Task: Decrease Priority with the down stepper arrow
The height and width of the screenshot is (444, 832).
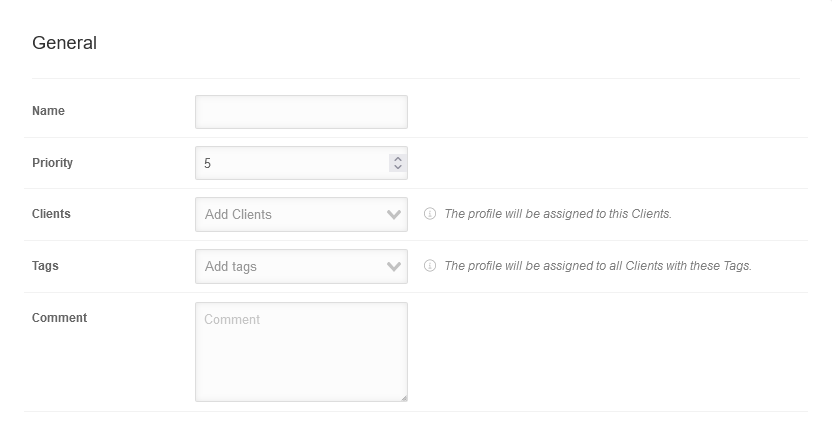Action: point(398,167)
